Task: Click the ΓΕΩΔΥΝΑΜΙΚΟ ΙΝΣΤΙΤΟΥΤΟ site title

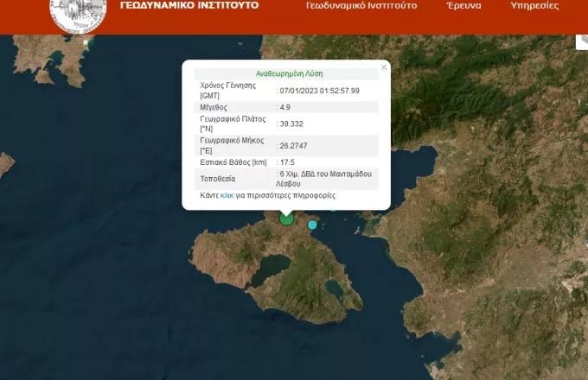Action: 189,6
